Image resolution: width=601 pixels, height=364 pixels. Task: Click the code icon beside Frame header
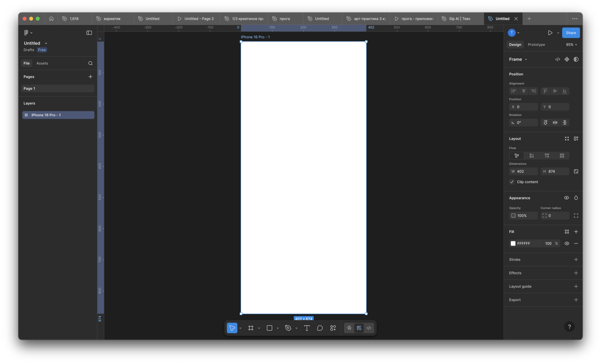coord(558,60)
